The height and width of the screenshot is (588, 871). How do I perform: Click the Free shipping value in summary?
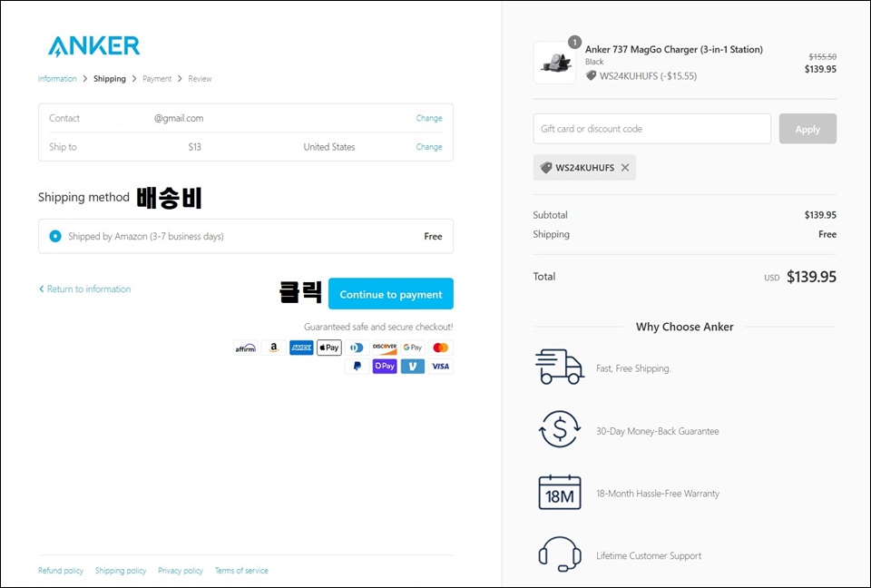(827, 234)
